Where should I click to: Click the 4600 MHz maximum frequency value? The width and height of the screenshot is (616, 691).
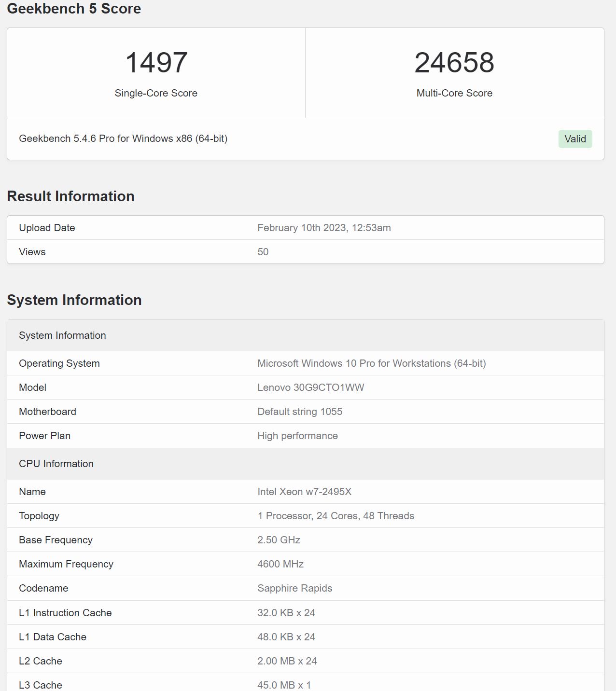280,564
